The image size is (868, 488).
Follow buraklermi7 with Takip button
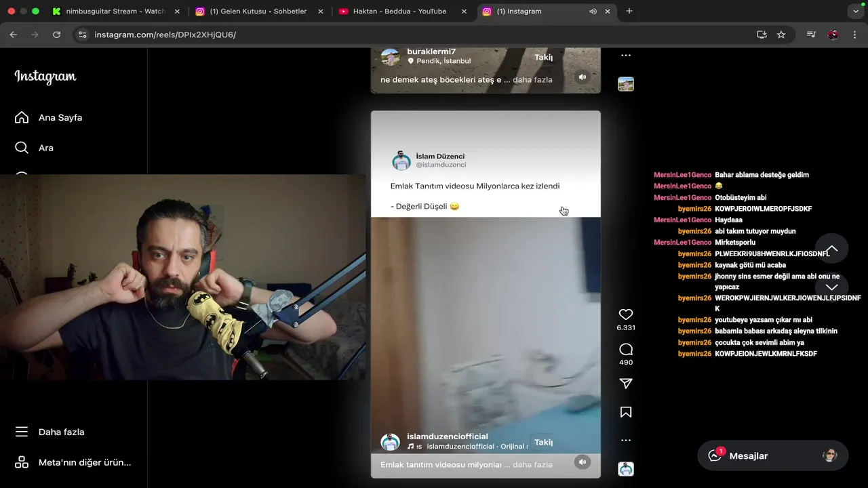tap(543, 57)
